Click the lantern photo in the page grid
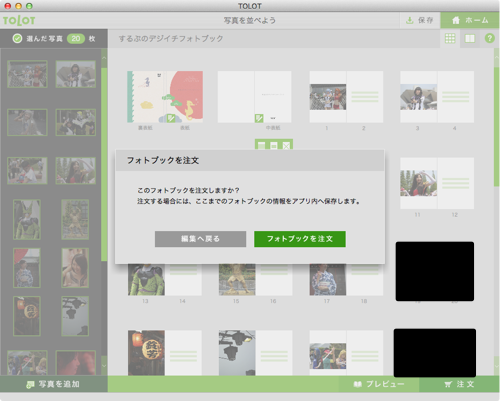Screen dimensions: 500x401 pos(146,353)
